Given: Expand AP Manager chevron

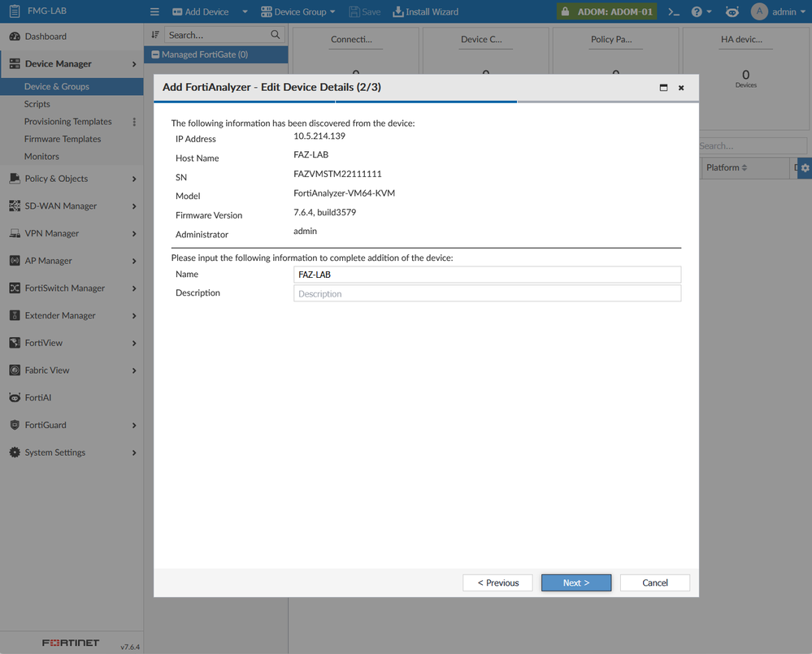Looking at the screenshot, I should pos(134,262).
